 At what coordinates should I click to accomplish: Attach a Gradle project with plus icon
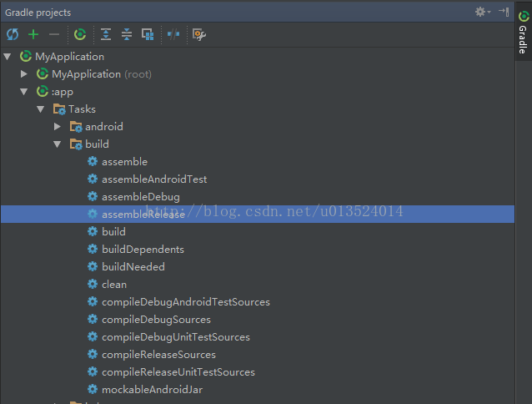click(33, 34)
